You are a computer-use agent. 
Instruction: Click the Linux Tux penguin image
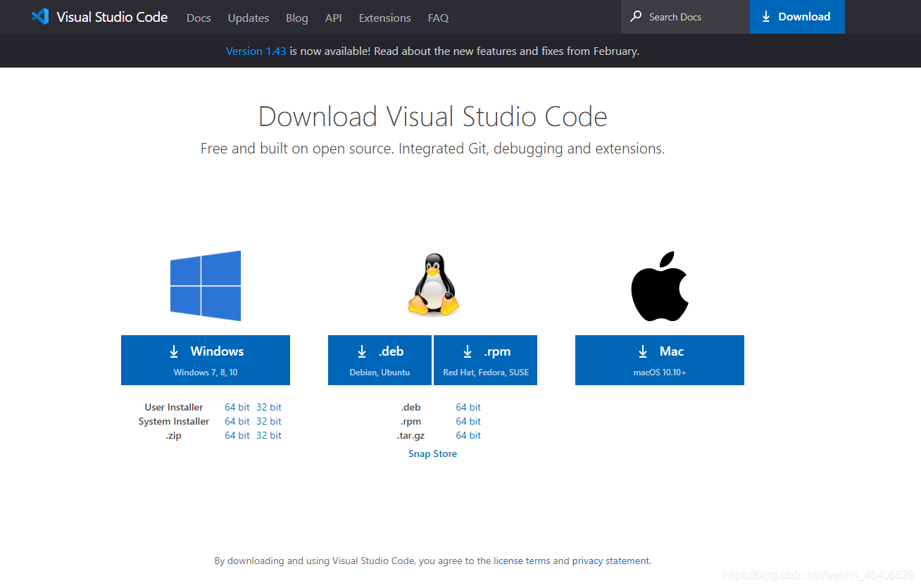pyautogui.click(x=433, y=284)
